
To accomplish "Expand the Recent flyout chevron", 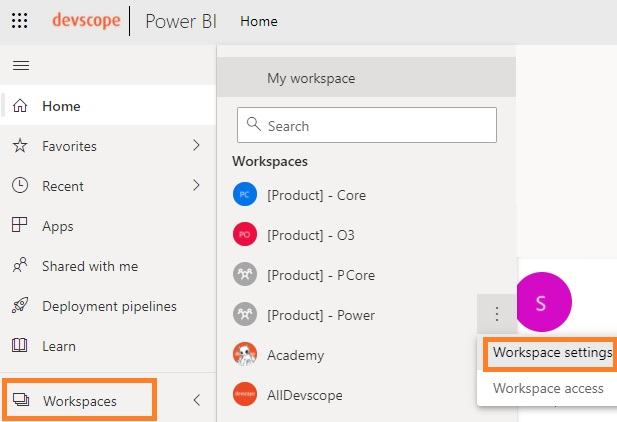I will pos(196,186).
